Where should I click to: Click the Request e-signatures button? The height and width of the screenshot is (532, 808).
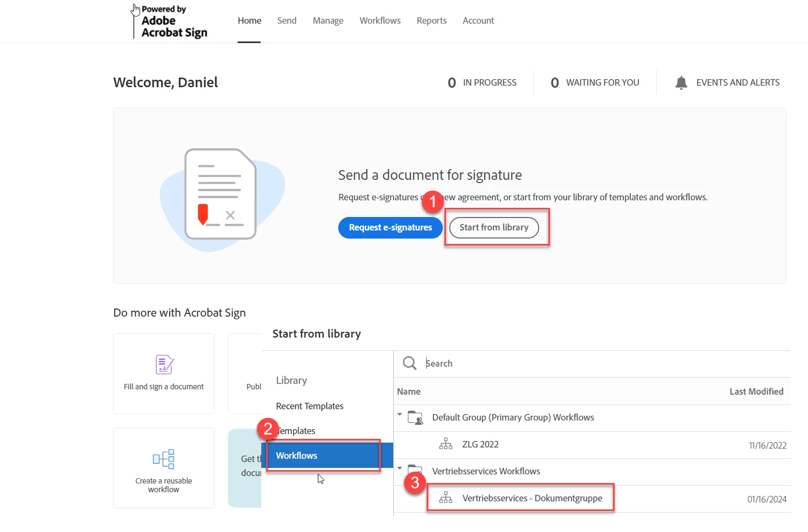(391, 227)
